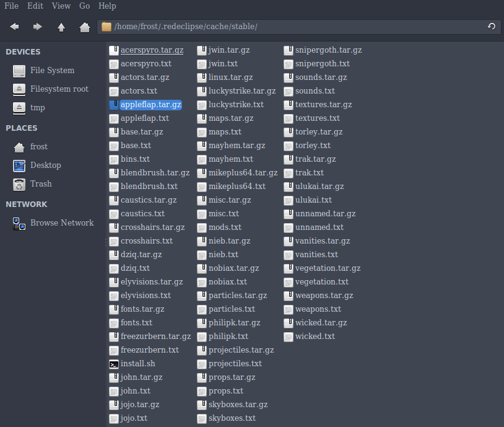
Task: Go to parent folder with up arrow
Action: [x=61, y=27]
